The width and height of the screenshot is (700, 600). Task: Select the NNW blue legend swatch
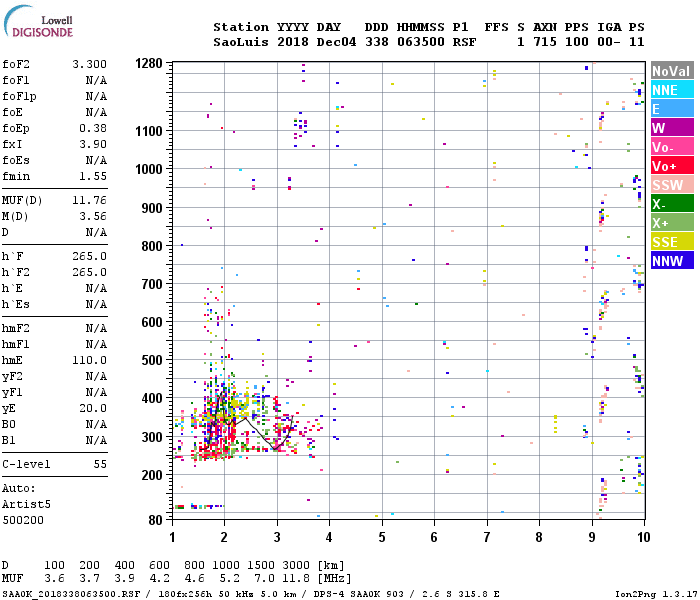(x=672, y=261)
